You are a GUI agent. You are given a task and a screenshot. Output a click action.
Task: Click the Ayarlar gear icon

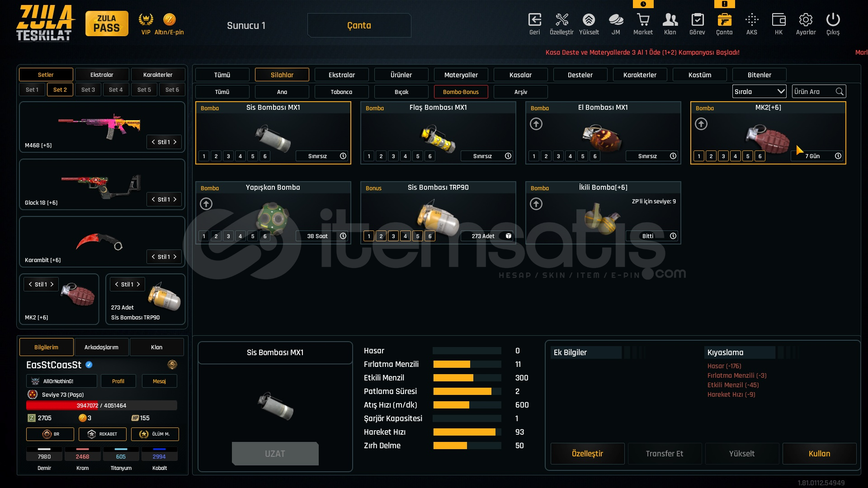click(x=805, y=20)
